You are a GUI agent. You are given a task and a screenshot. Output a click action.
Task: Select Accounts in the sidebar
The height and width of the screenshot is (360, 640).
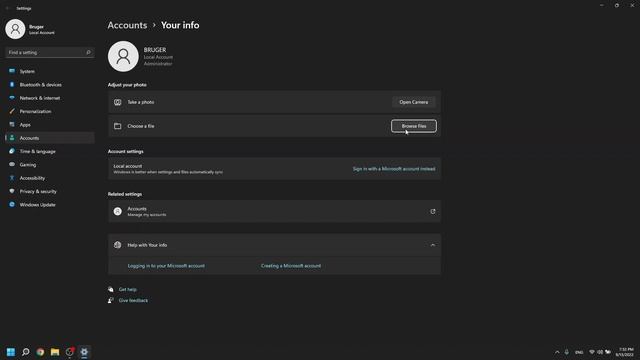pyautogui.click(x=50, y=138)
